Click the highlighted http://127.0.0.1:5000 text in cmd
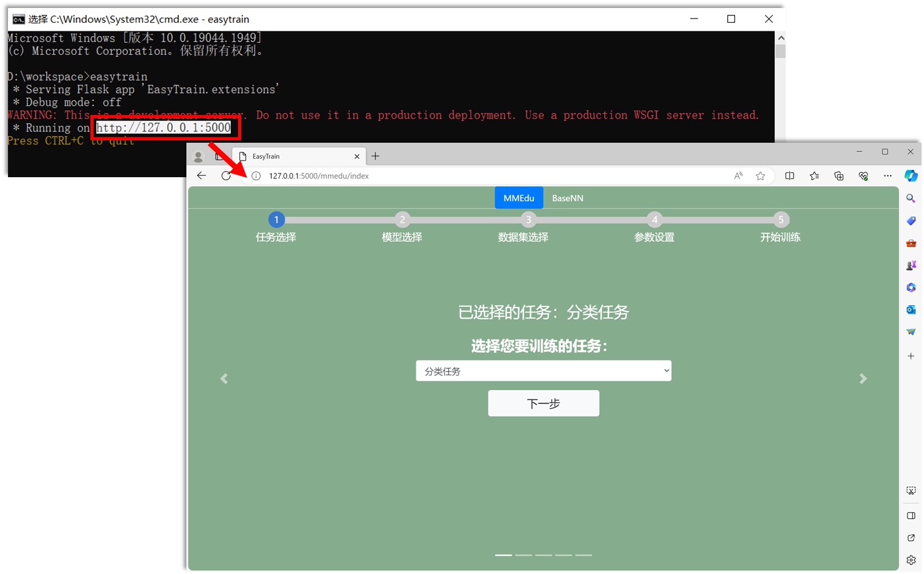This screenshot has width=924, height=574. pyautogui.click(x=164, y=127)
